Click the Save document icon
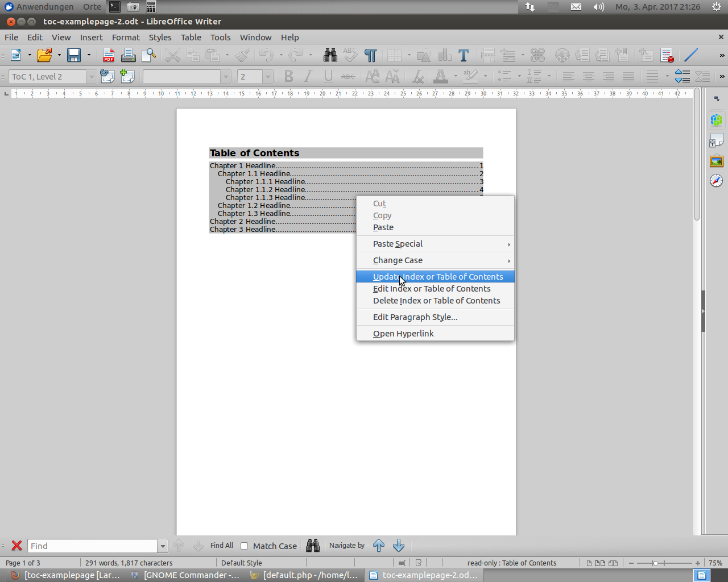Screen dimensions: 728x582 coord(74,55)
